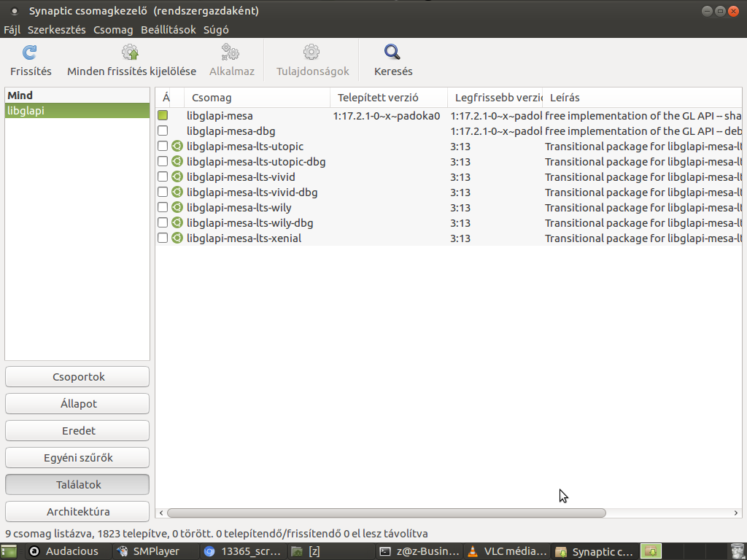The height and width of the screenshot is (560, 747).
Task: Select the libglapi-mesa package name
Action: [220, 116]
